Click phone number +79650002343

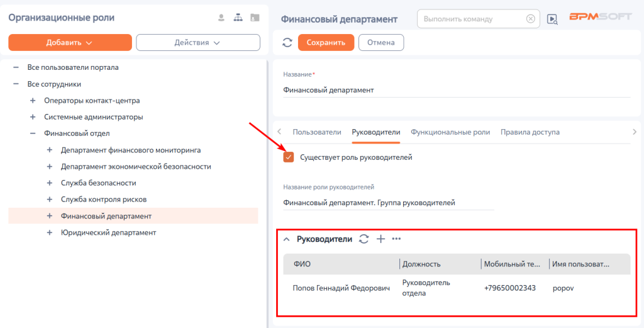click(509, 288)
